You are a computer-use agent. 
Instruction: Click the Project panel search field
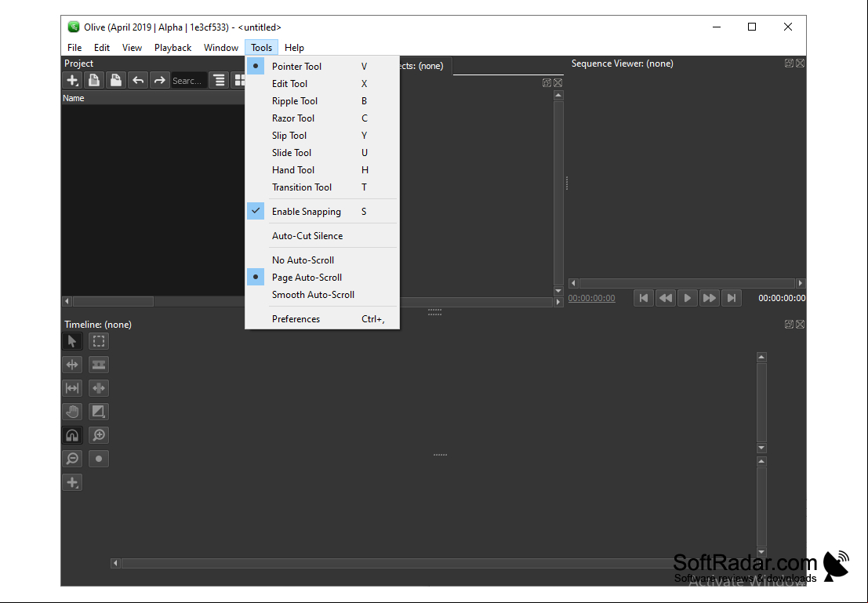pos(189,80)
